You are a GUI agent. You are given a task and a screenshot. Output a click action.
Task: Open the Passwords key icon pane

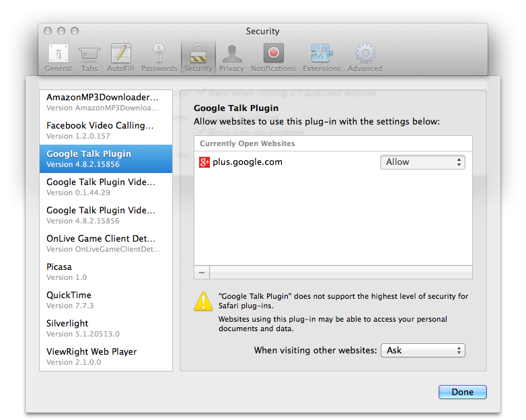coord(159,57)
